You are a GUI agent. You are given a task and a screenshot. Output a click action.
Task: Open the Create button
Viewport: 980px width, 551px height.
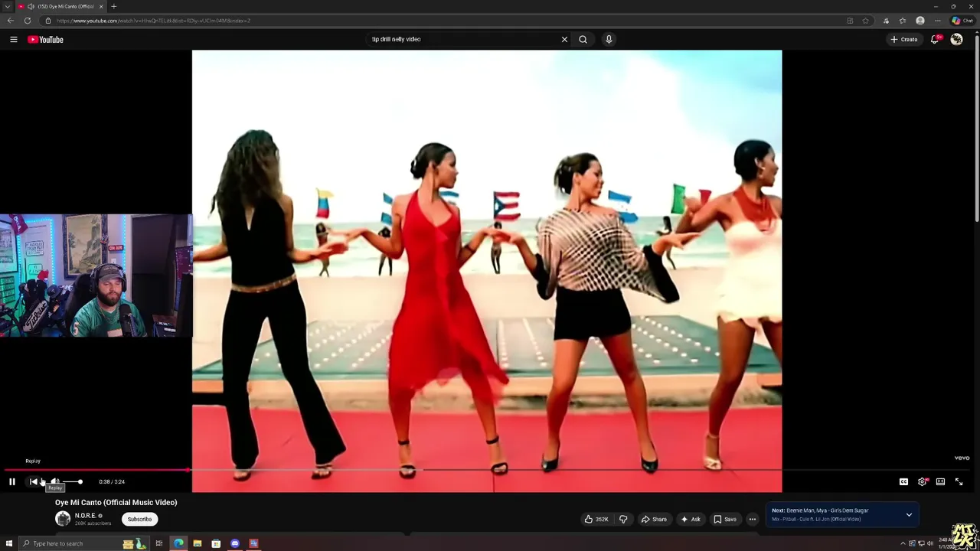[903, 39]
